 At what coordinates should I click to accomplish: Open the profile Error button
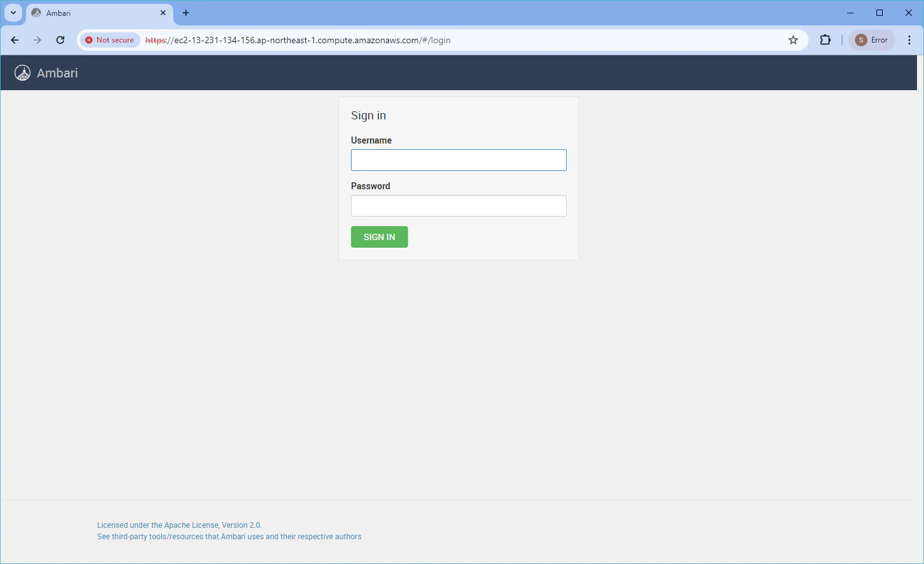tap(872, 40)
